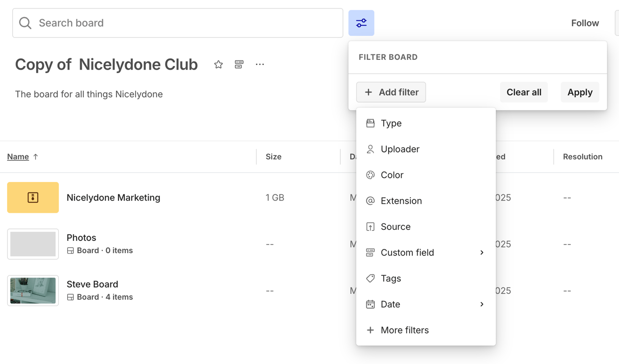This screenshot has width=619, height=364.
Task: Click the Board · 4 items label
Action: click(105, 297)
